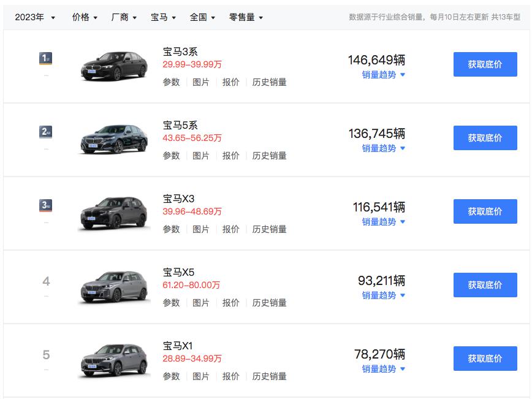
Task: Open 报价 link for 宝马X3
Action: click(230, 229)
